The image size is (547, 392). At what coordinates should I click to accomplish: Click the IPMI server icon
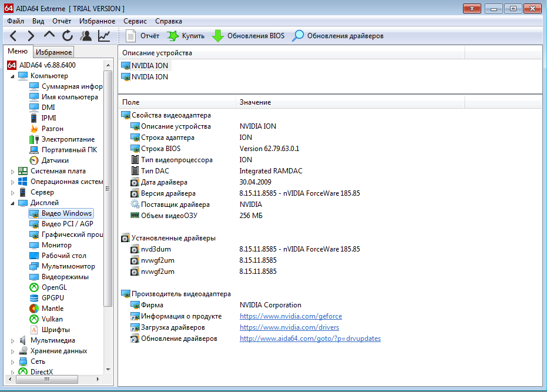point(34,118)
